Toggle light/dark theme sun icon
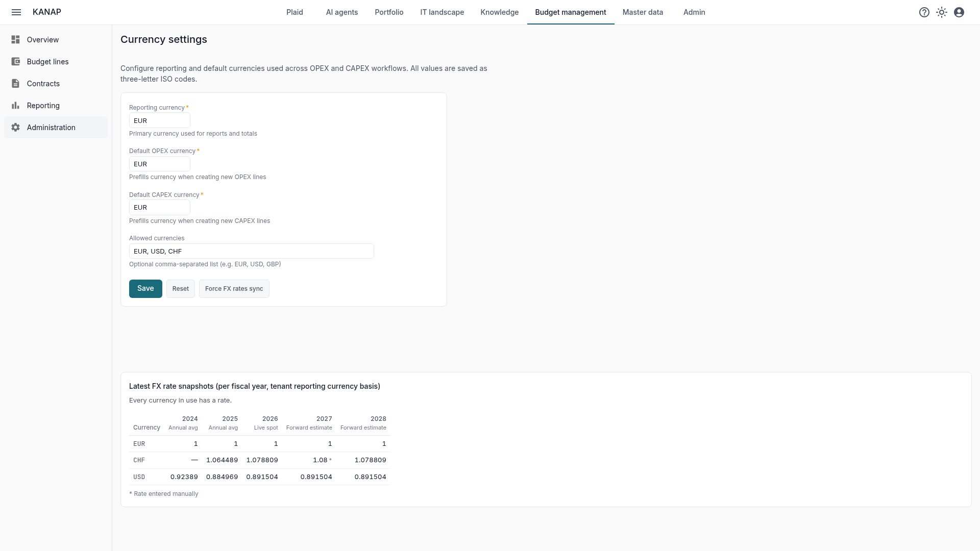 [942, 12]
